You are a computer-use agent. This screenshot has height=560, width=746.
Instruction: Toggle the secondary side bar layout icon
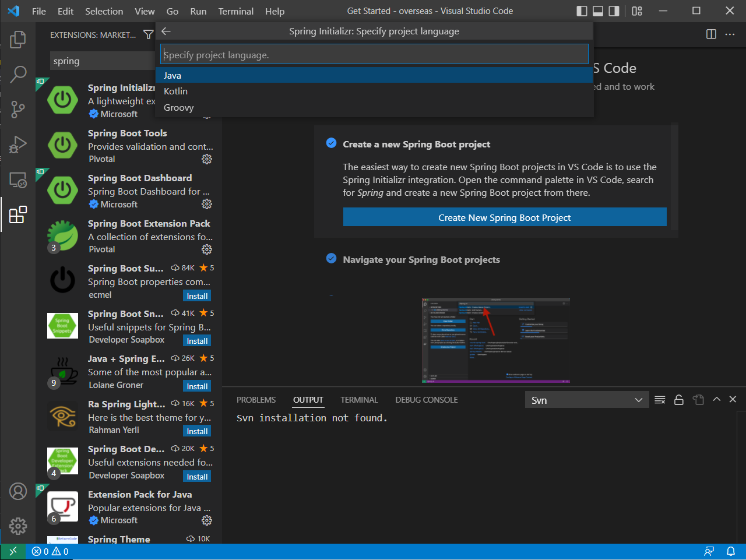pyautogui.click(x=614, y=11)
